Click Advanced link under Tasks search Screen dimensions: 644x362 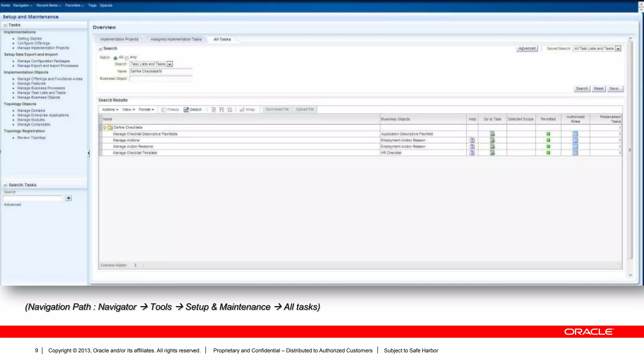point(12,205)
